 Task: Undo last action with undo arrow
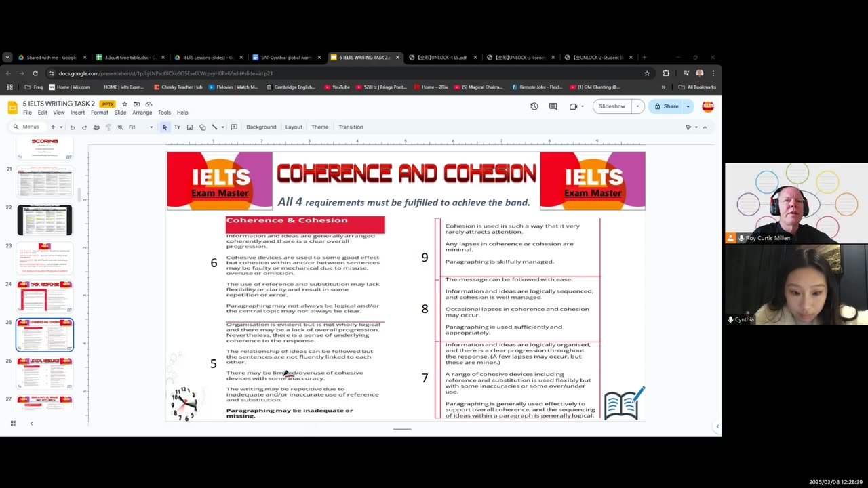pyautogui.click(x=72, y=127)
